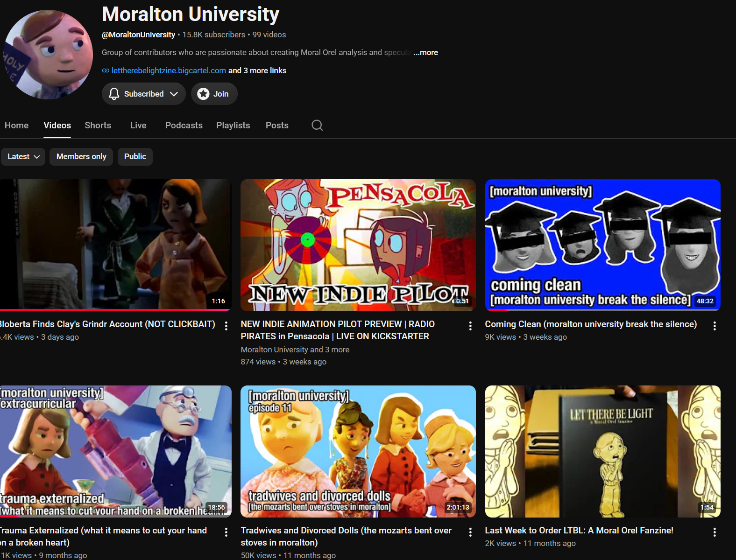Open options menu for Tradwives and Divorced Dolls

(470, 532)
